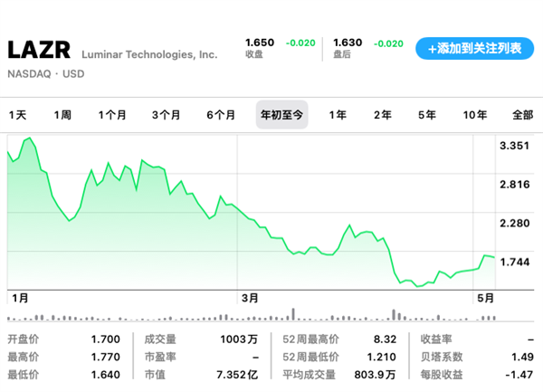The width and height of the screenshot is (543, 392).
Task: Click the 最高价 value 1.770
Action: click(106, 357)
